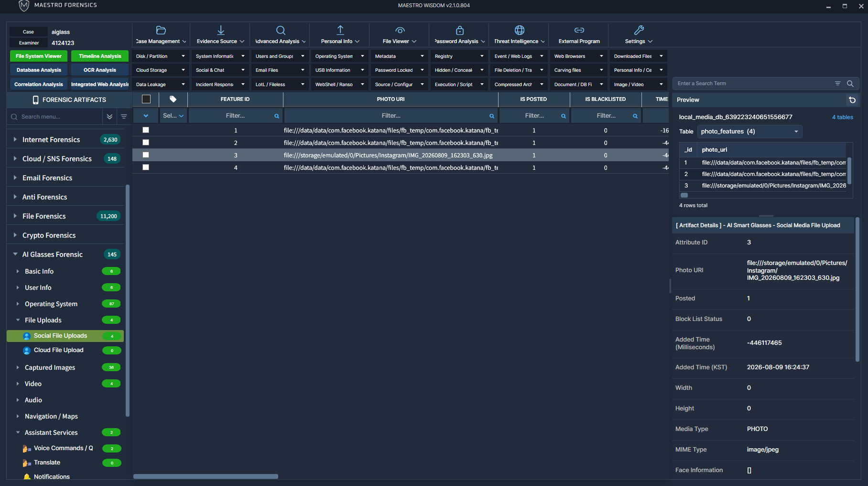Open the Correlation Analysis tab
The height and width of the screenshot is (486, 868).
coord(39,84)
